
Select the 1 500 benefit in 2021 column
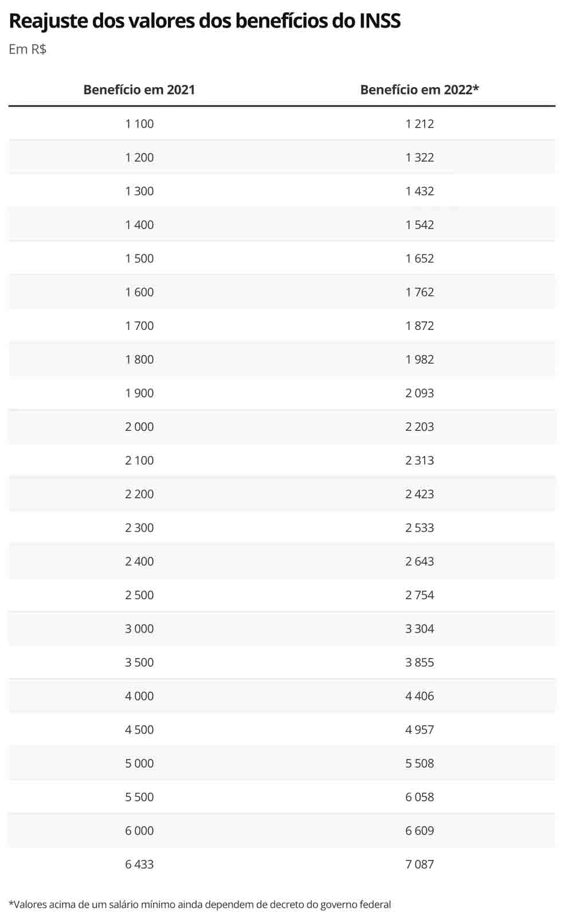[139, 258]
